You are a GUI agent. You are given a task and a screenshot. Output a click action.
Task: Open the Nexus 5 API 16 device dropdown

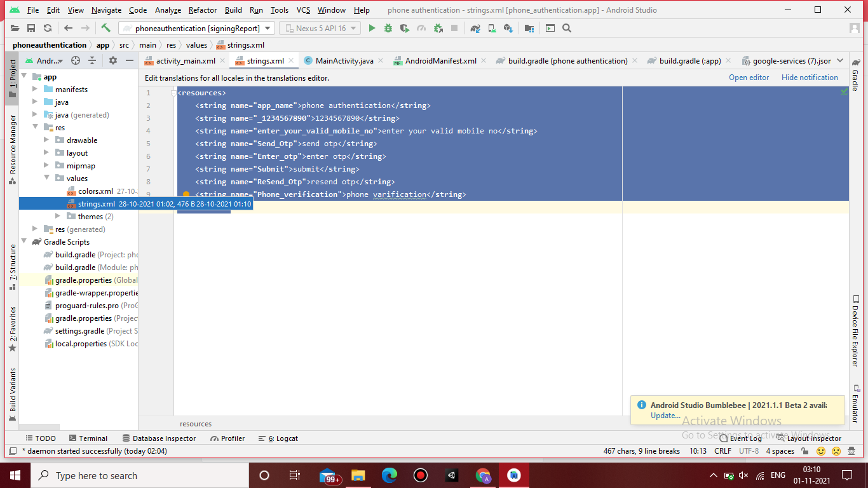tap(320, 28)
